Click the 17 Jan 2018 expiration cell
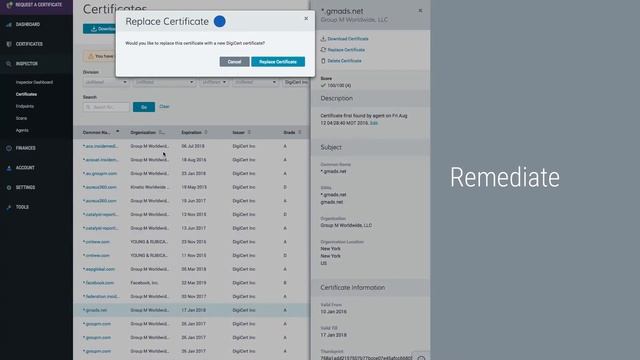The image size is (640, 360). [193, 310]
